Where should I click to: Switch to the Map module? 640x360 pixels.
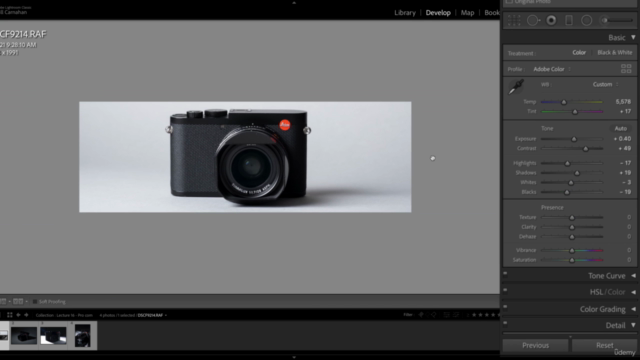(x=467, y=13)
